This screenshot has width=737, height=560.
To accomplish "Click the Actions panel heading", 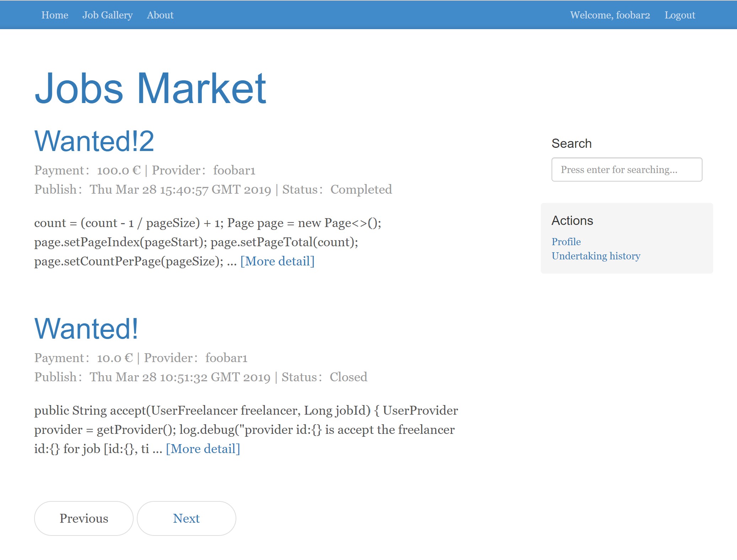I will click(x=572, y=221).
